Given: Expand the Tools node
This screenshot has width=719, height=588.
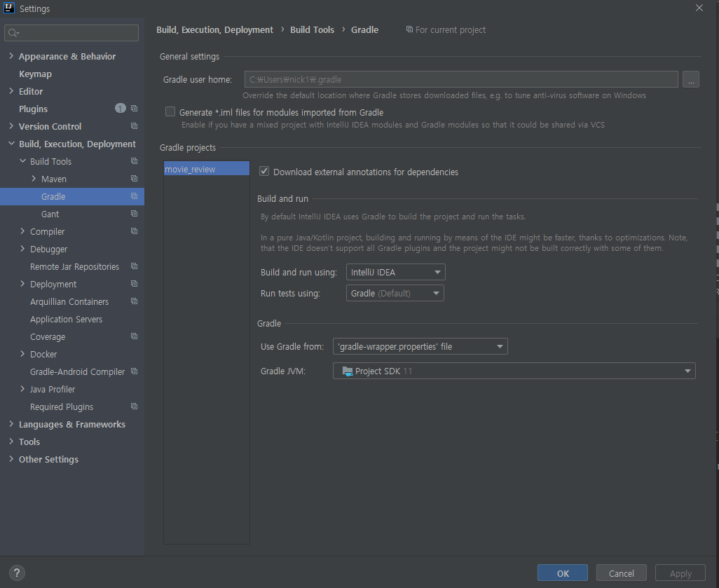Looking at the screenshot, I should [x=11, y=442].
